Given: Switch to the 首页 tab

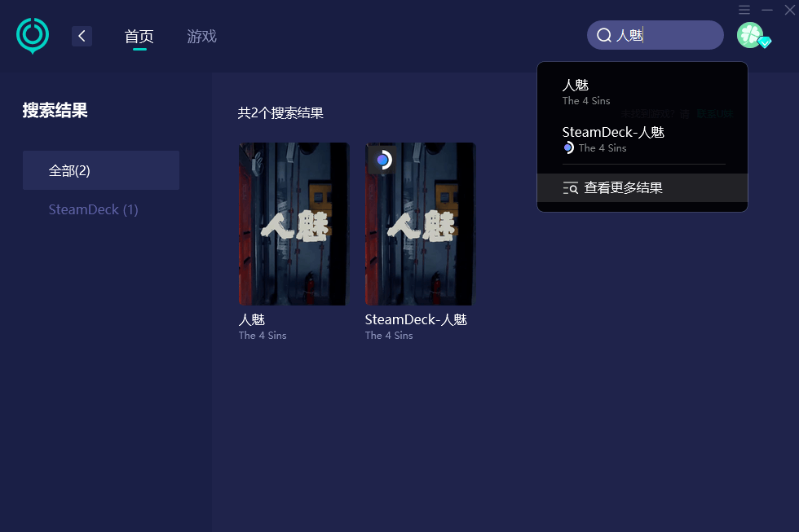Looking at the screenshot, I should (139, 37).
